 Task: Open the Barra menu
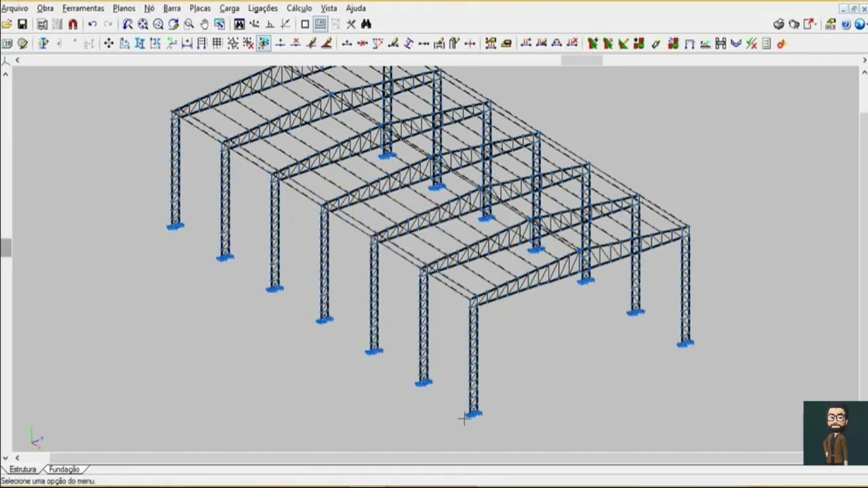coord(172,8)
